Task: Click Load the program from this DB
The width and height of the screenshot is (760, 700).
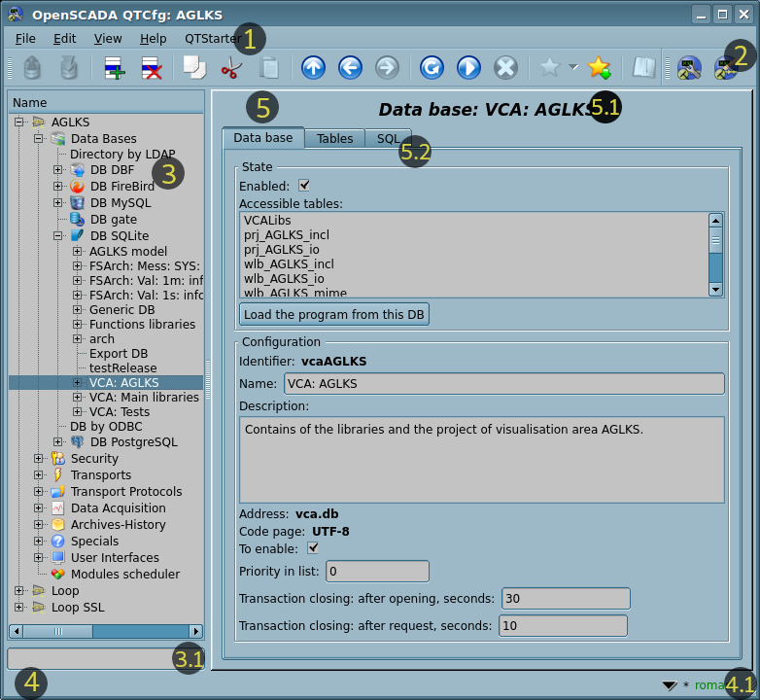Action: tap(334, 314)
